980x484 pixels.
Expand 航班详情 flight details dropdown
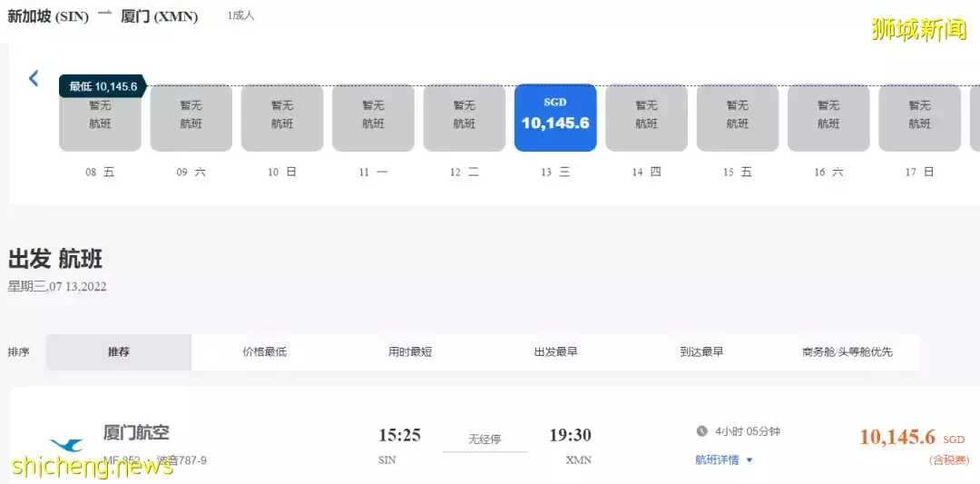point(724,460)
